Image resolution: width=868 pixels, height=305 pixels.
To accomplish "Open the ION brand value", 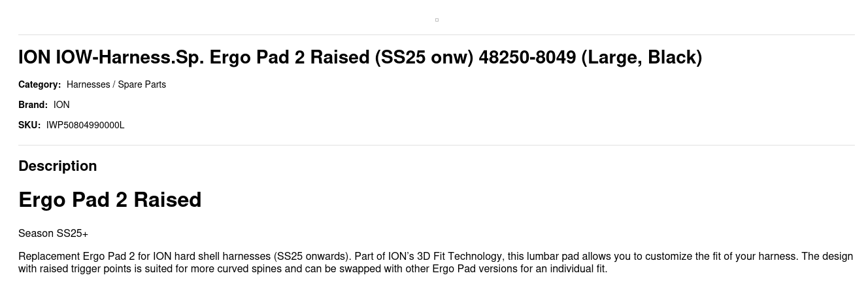I will [x=61, y=105].
